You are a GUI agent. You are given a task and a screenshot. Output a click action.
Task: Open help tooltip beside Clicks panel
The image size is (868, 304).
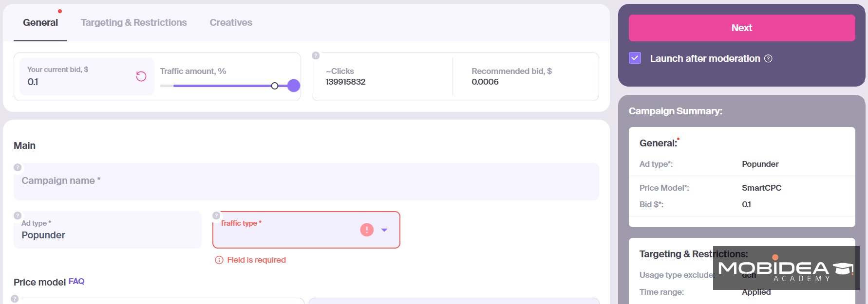click(x=316, y=55)
